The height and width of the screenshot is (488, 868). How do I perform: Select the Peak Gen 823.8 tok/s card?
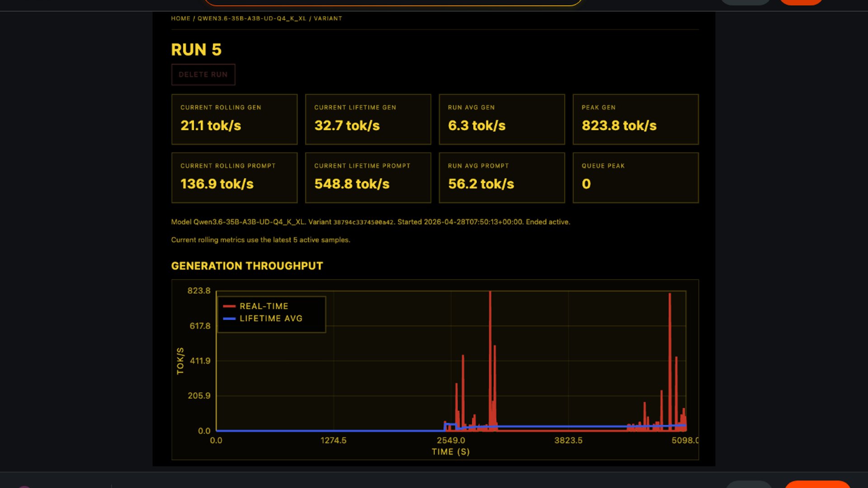(x=636, y=119)
